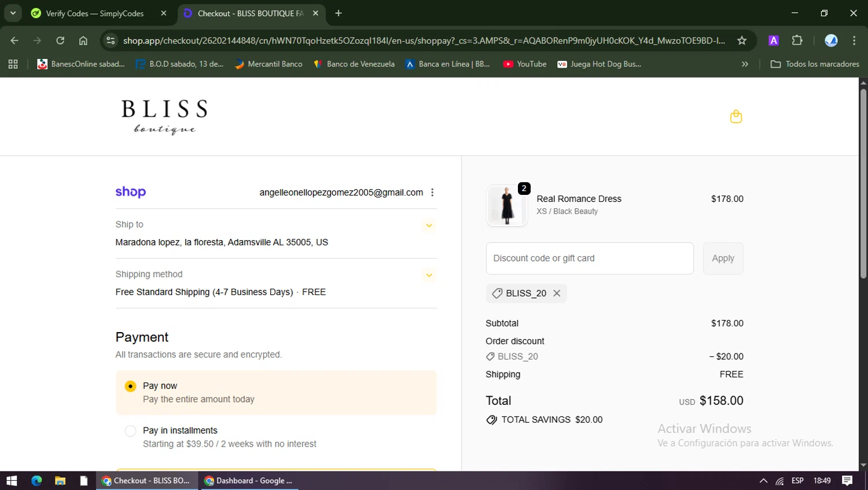Switch to the Checkout BLISS BOUTIQUE tab
The image size is (868, 490).
(252, 13)
